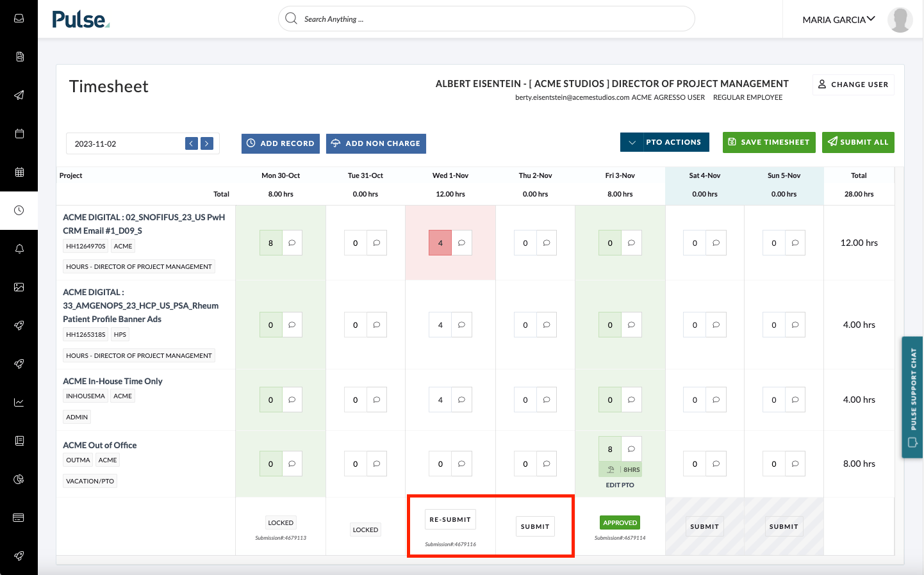
Task: Click the Submit All button
Action: [x=858, y=142]
